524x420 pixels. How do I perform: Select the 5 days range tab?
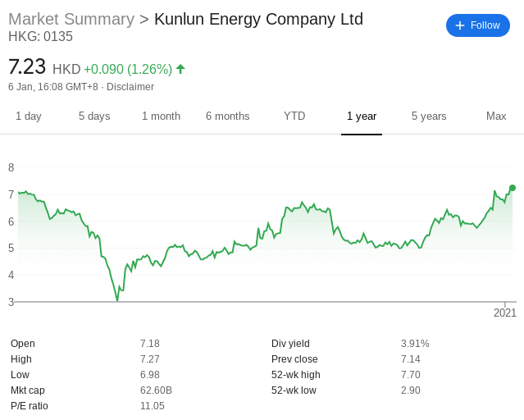94,116
